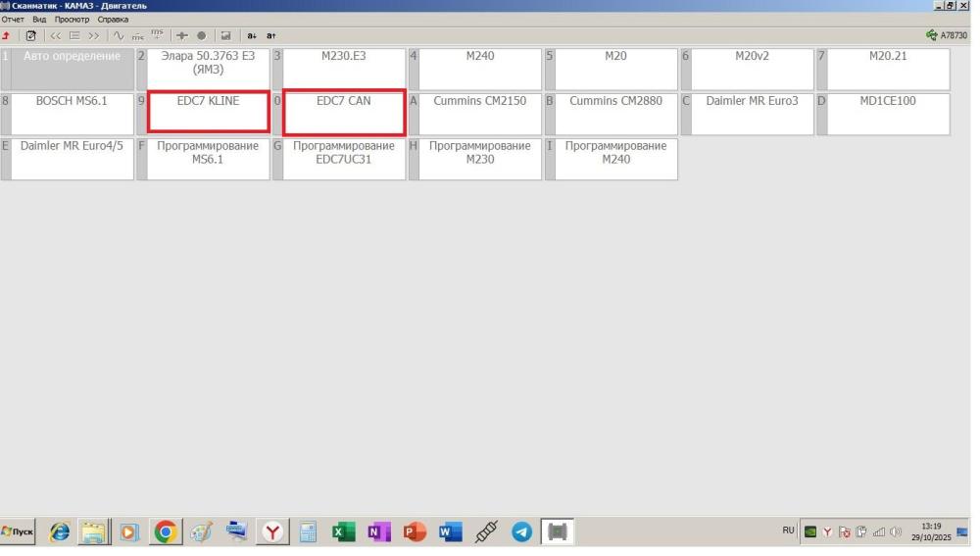Select the EDC7 KLINE engine block

click(208, 113)
